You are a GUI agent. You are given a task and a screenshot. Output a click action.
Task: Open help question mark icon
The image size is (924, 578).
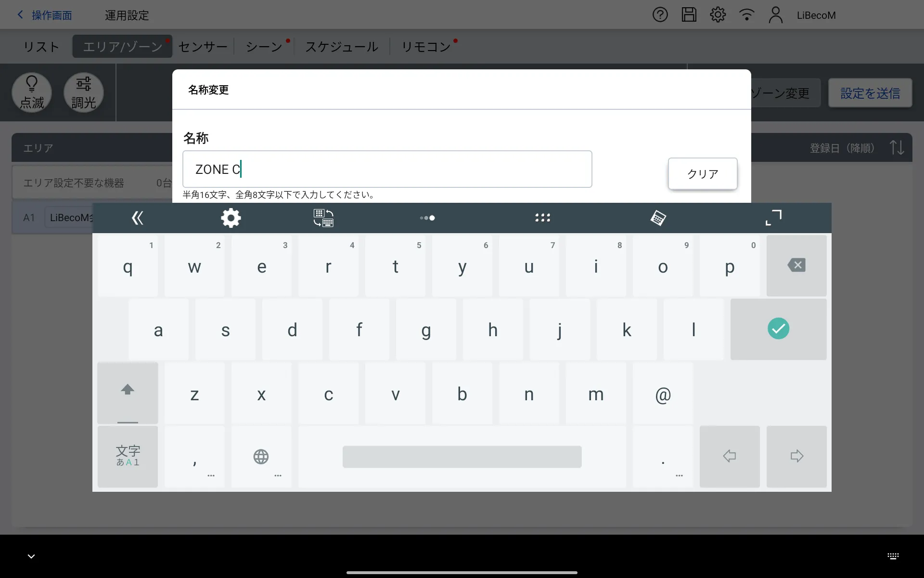(660, 15)
